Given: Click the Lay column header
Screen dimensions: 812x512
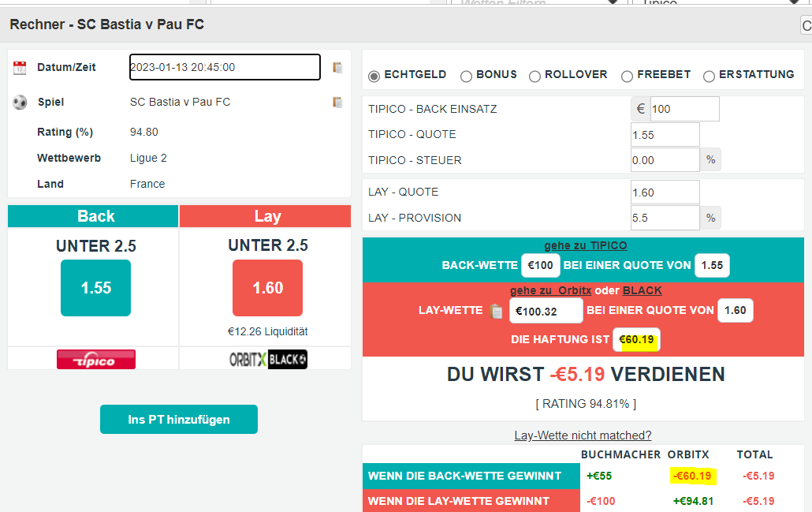Looking at the screenshot, I should (265, 216).
